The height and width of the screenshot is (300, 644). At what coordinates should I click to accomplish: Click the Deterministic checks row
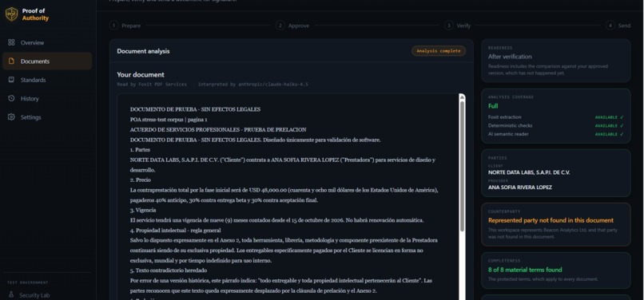(x=555, y=125)
